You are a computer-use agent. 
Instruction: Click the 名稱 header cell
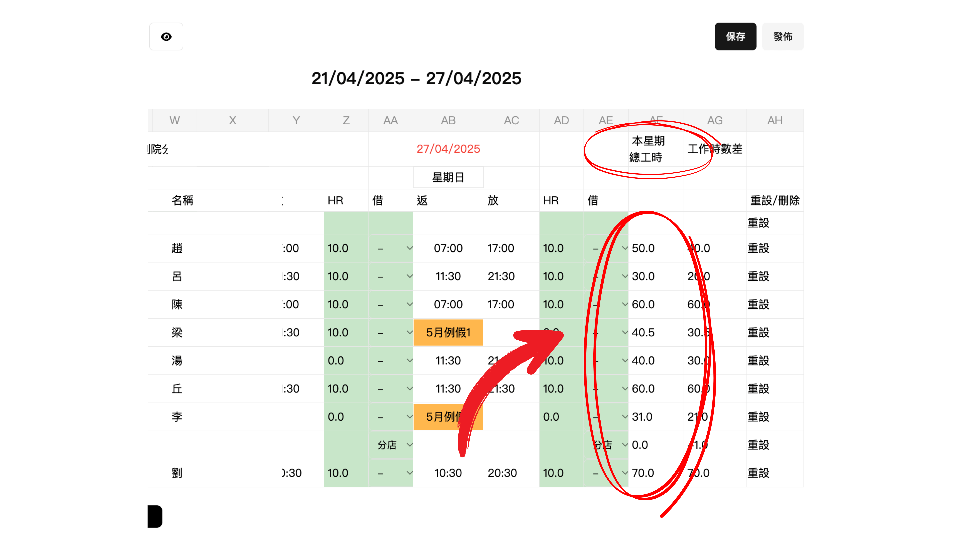[182, 200]
